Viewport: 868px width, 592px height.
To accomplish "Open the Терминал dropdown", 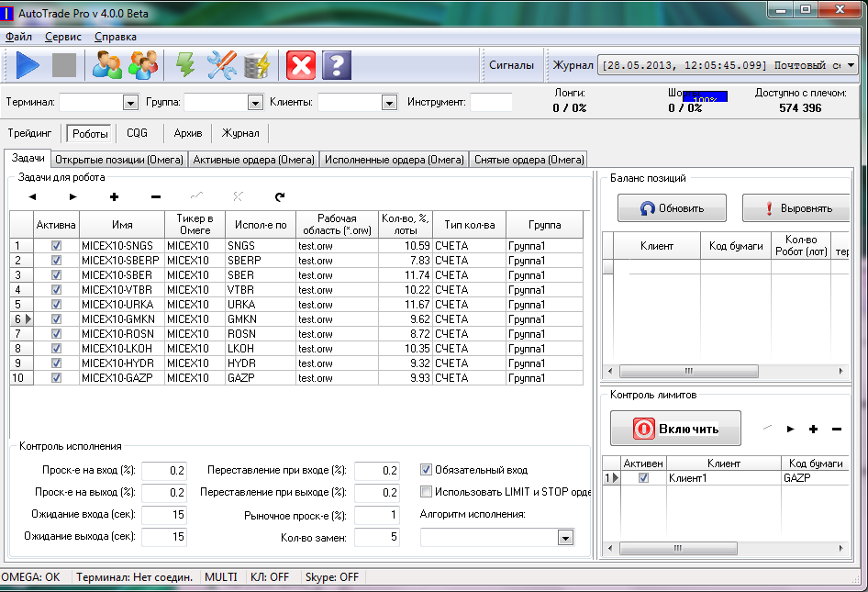I will click(x=130, y=103).
